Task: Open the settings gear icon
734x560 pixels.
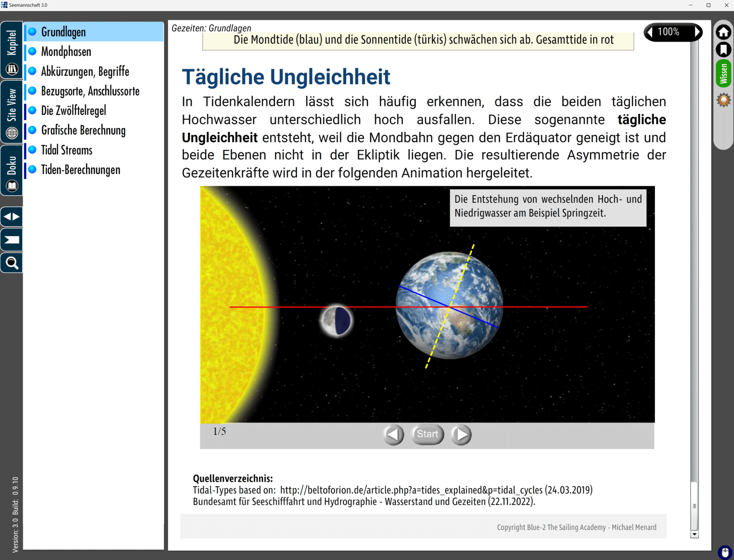Action: click(723, 100)
